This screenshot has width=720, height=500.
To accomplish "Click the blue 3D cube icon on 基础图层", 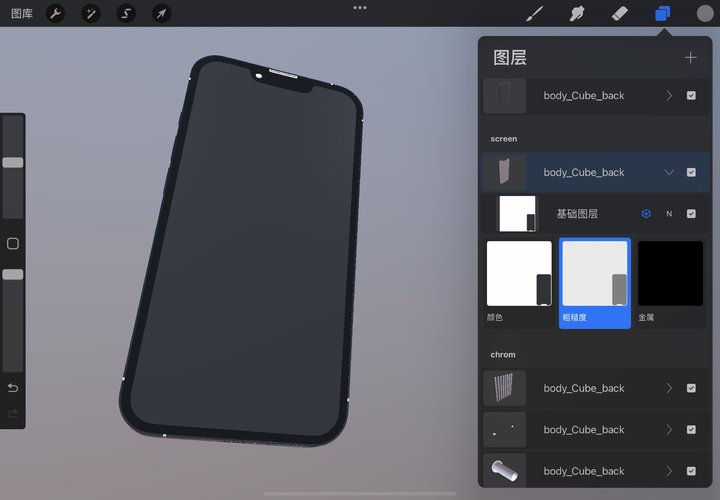I will (x=646, y=213).
